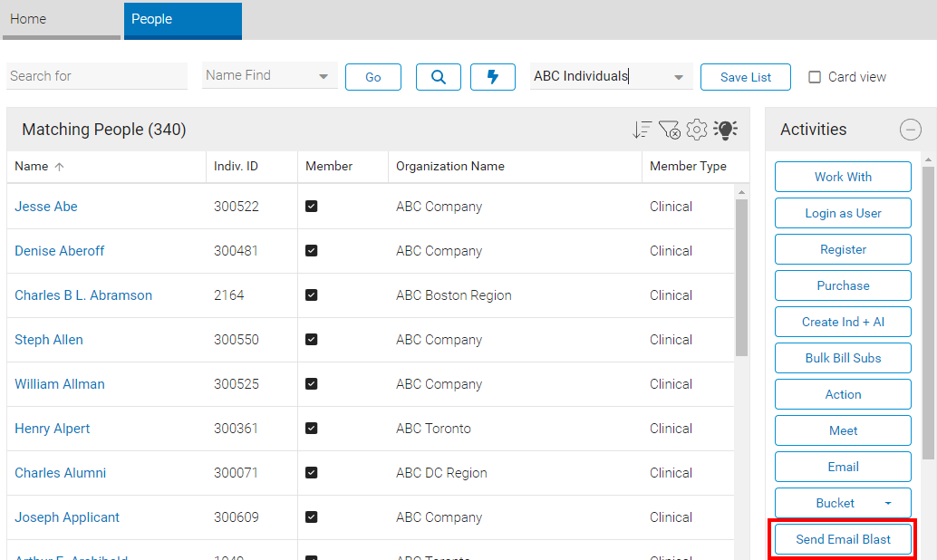Click the Go button
The height and width of the screenshot is (560, 937).
pyautogui.click(x=372, y=77)
